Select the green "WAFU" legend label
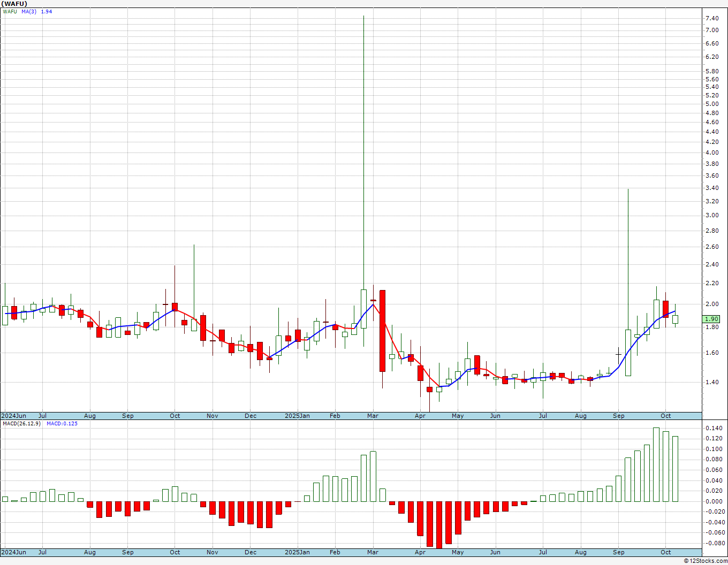The height and width of the screenshot is (565, 728). click(10, 11)
